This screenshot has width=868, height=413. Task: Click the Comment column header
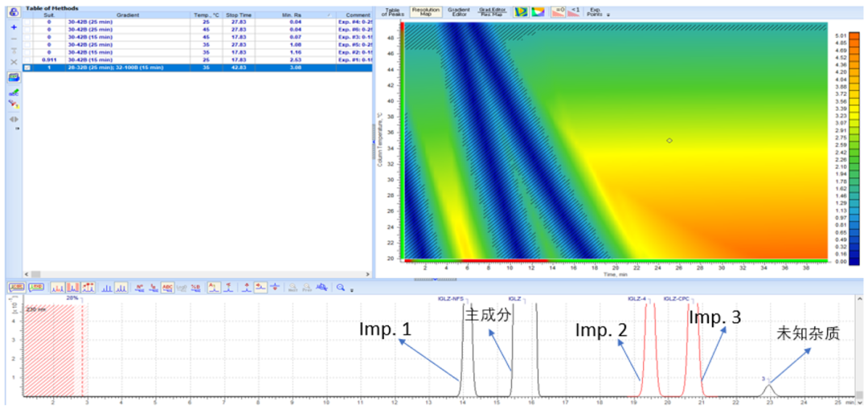pyautogui.click(x=354, y=15)
